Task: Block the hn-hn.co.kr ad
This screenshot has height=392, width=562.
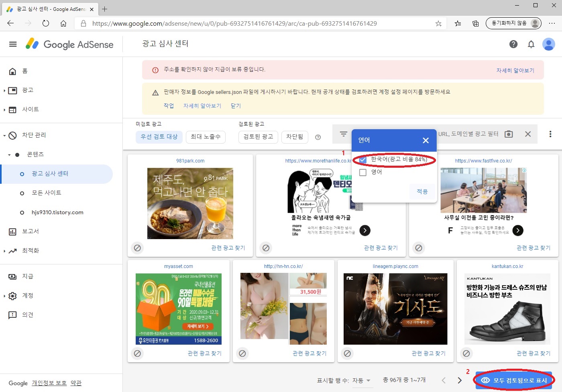Action: click(242, 353)
